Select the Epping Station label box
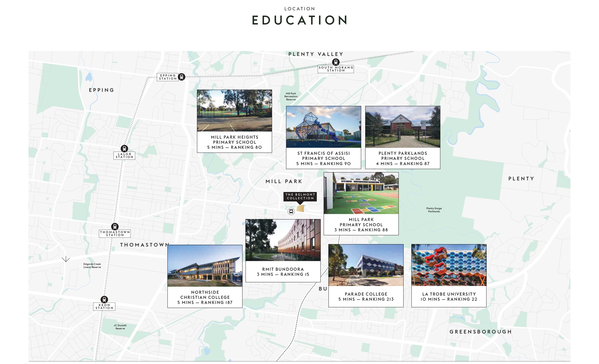 [x=168, y=77]
